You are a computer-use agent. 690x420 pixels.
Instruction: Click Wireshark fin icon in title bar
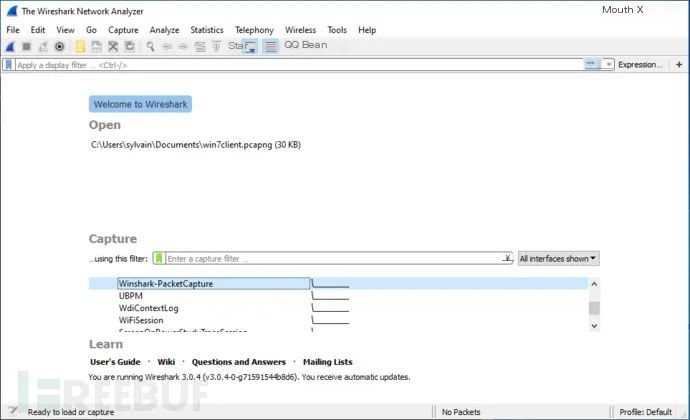click(12, 11)
